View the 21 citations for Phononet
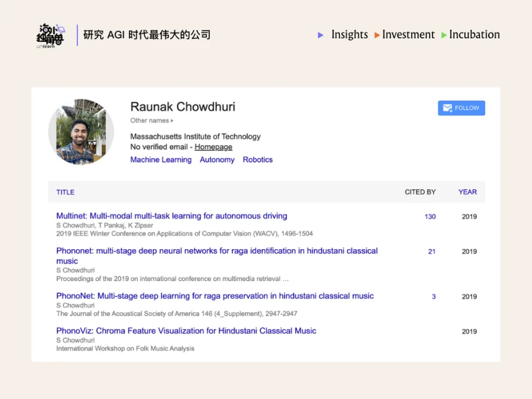 pos(431,252)
